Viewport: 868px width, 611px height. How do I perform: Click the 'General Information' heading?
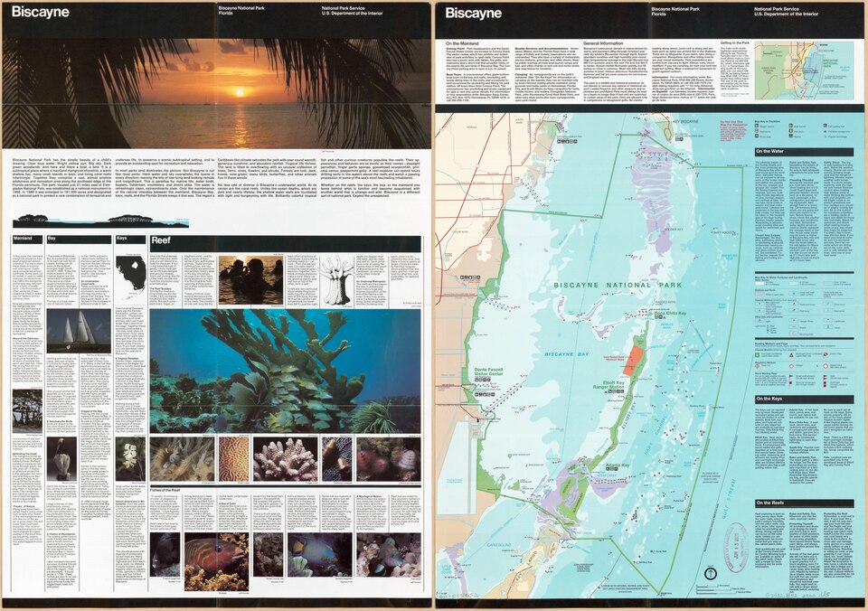tap(603, 42)
